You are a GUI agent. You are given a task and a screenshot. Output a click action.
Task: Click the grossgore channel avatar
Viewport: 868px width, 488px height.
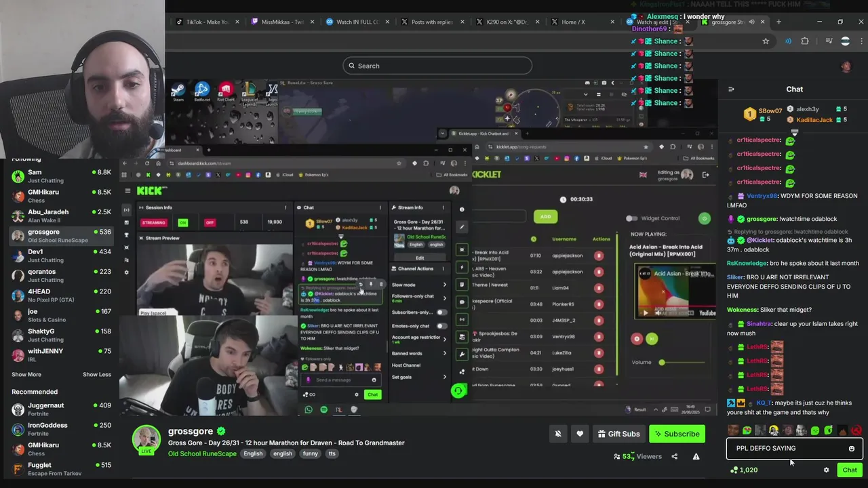(146, 440)
